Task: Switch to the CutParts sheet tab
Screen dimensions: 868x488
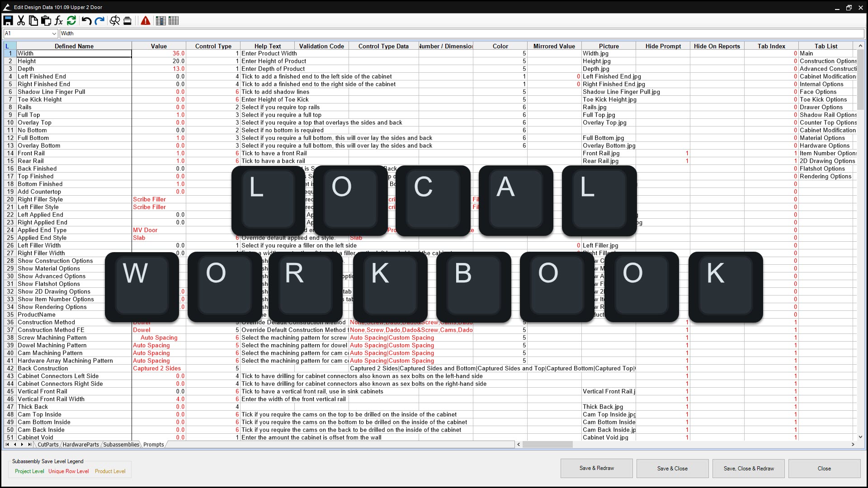Action: click(47, 445)
